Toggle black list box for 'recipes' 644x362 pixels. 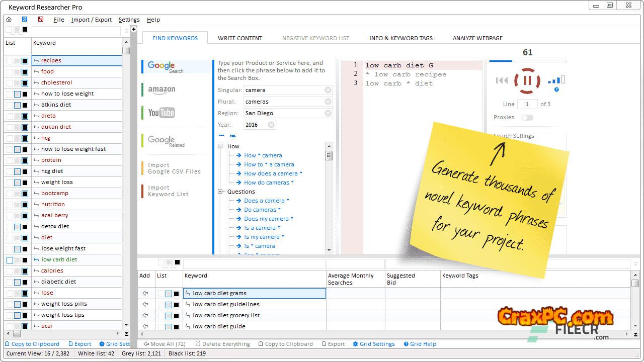pyautogui.click(x=25, y=61)
